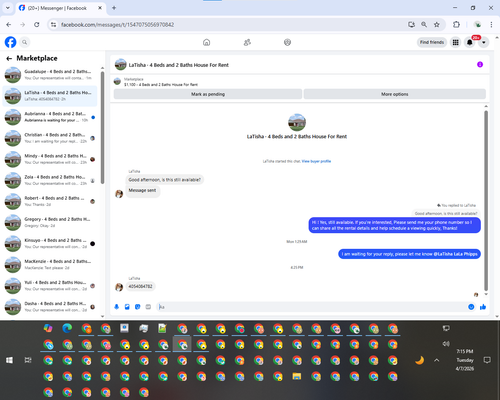Reload the page with browser refresh icon
The height and width of the screenshot is (400, 500).
pyautogui.click(x=37, y=24)
